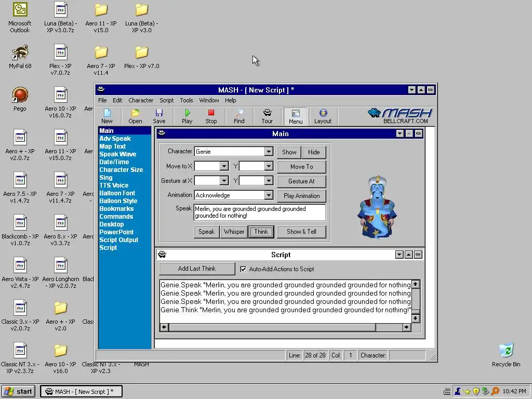
Task: Open a script using the Open toolbar icon
Action: pyautogui.click(x=135, y=116)
